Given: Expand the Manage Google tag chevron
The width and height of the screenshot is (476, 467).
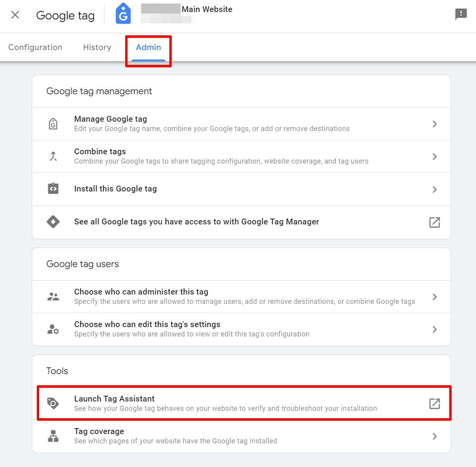Looking at the screenshot, I should [x=435, y=124].
